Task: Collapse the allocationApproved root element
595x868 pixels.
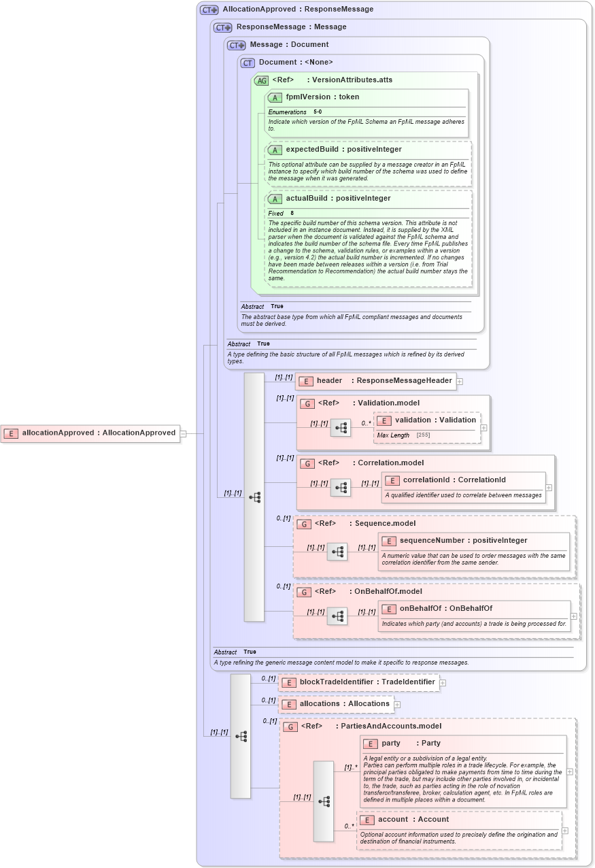Action: pyautogui.click(x=183, y=433)
